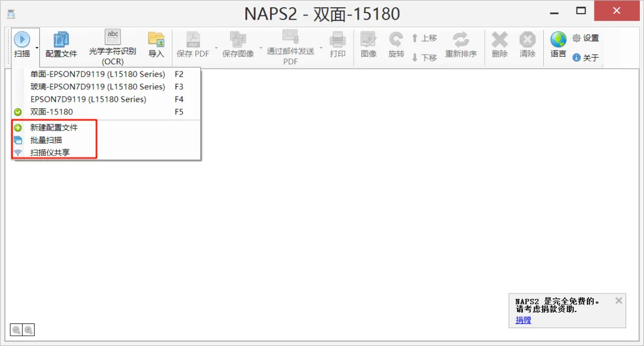Screen dimensions: 644x346
Task: Click the Reorder (重新排序) icon
Action: pos(461,40)
